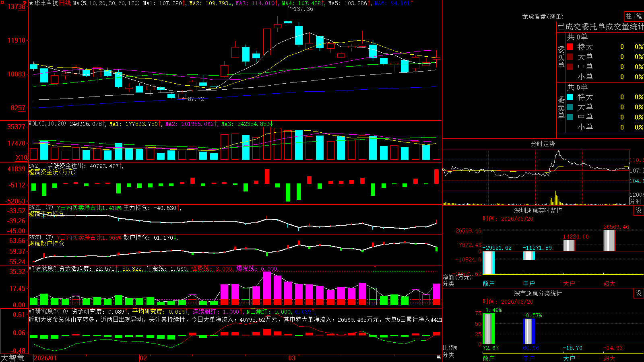644x362 pixels.
Task: Click the lock icon on the date axis
Action: click(x=438, y=357)
